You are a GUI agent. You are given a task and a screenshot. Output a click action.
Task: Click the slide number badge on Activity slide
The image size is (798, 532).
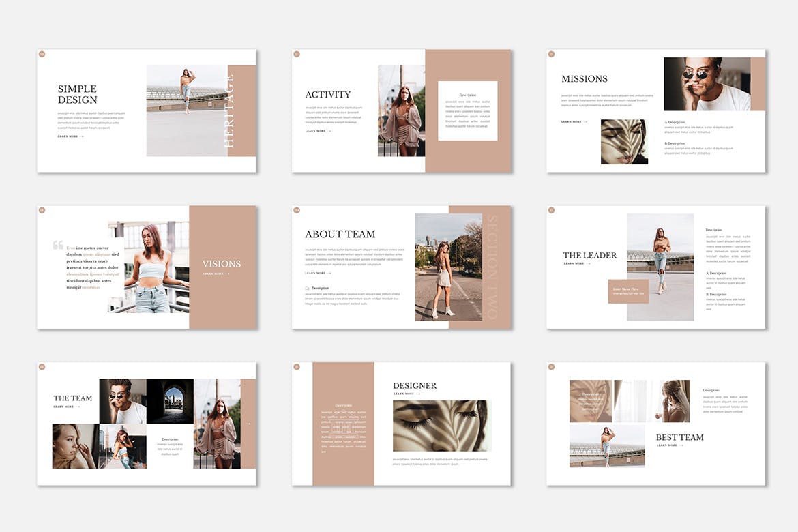point(297,54)
